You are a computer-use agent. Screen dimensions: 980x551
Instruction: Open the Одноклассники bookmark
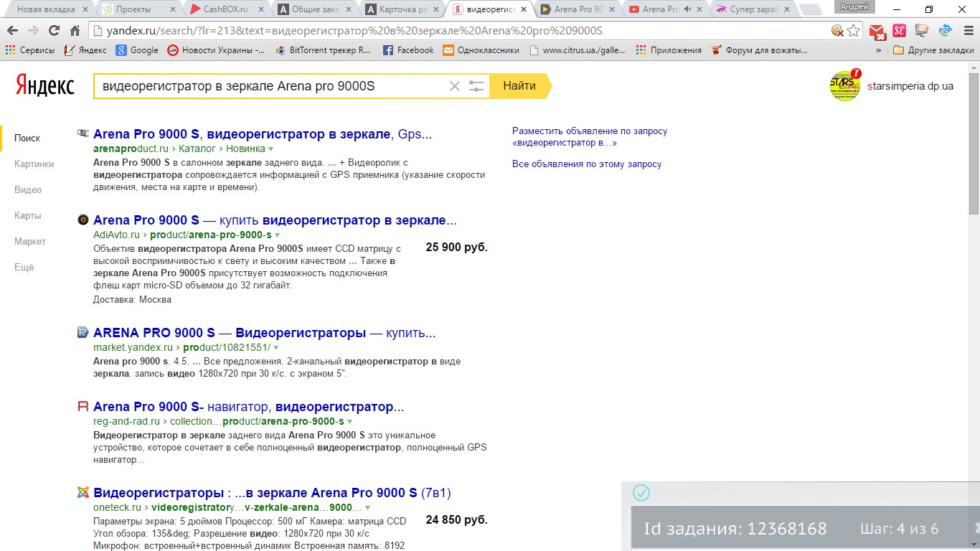pyautogui.click(x=481, y=50)
